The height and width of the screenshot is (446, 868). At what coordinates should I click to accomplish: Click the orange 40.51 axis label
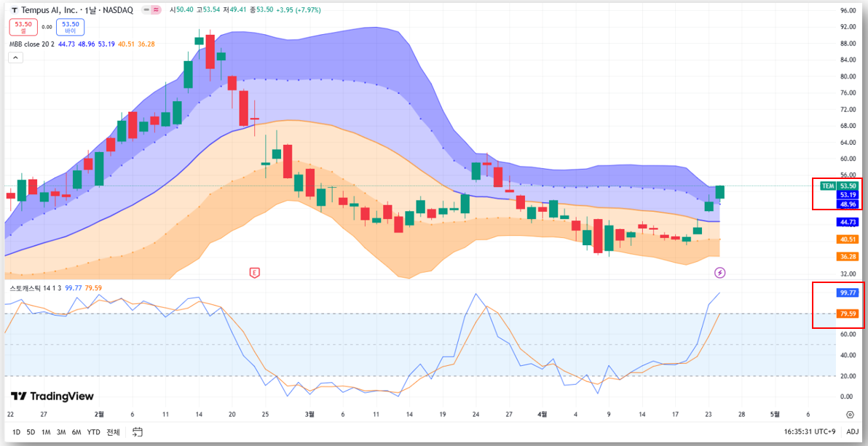[848, 239]
